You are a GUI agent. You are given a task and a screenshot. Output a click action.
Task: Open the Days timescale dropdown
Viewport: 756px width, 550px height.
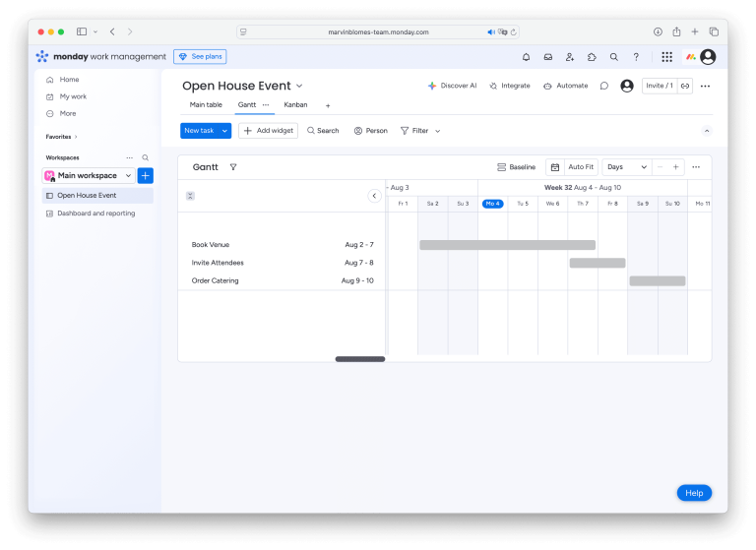[x=627, y=167]
